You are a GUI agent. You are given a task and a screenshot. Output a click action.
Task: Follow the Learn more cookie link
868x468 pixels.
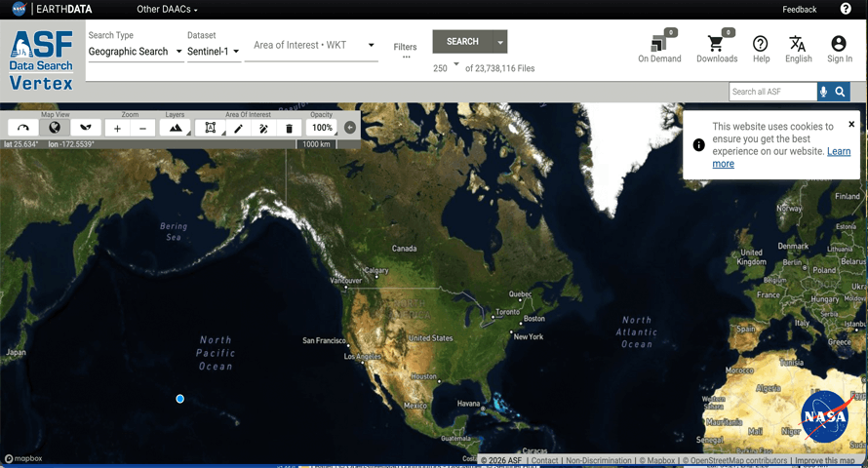pos(781,158)
